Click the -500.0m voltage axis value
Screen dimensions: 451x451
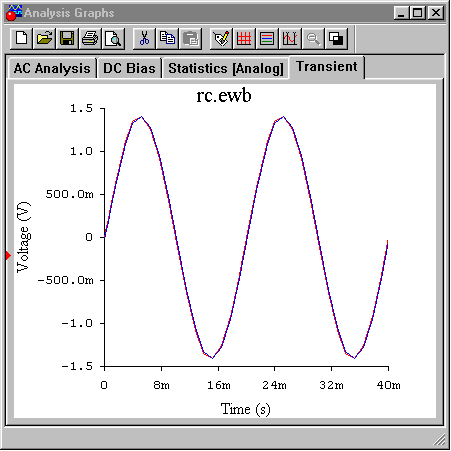point(66,280)
